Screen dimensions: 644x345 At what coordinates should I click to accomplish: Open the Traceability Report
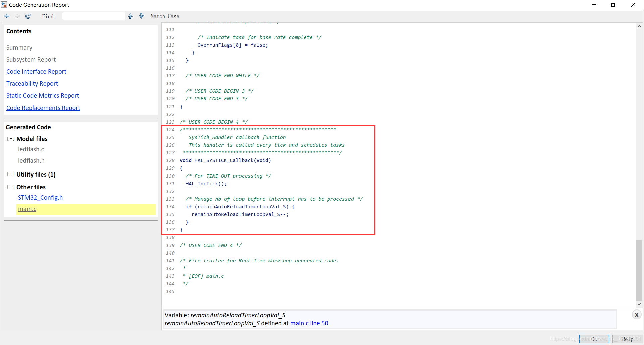(x=32, y=84)
